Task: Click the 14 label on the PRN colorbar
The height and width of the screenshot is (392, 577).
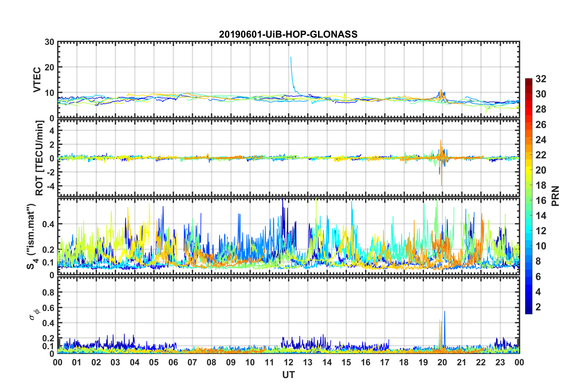Action: pos(541,216)
